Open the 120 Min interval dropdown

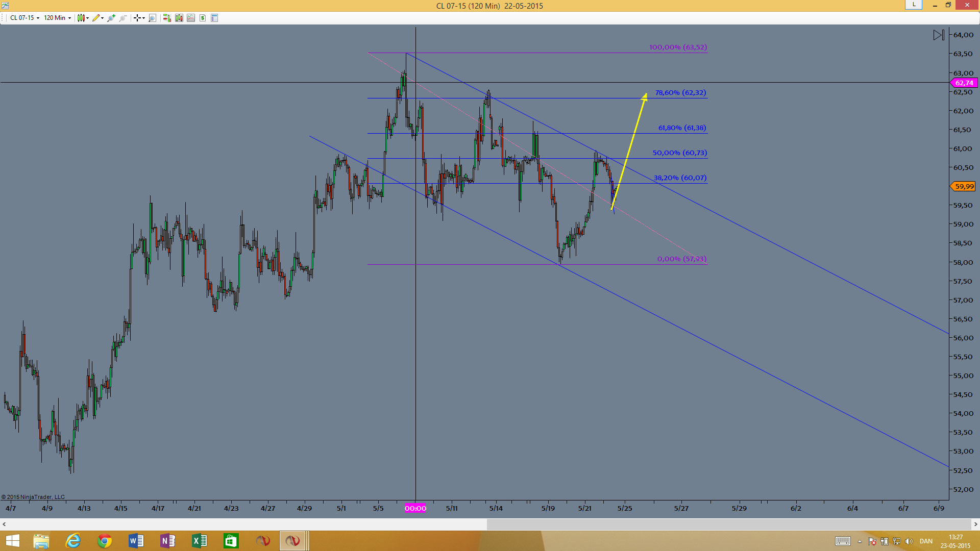(x=57, y=18)
